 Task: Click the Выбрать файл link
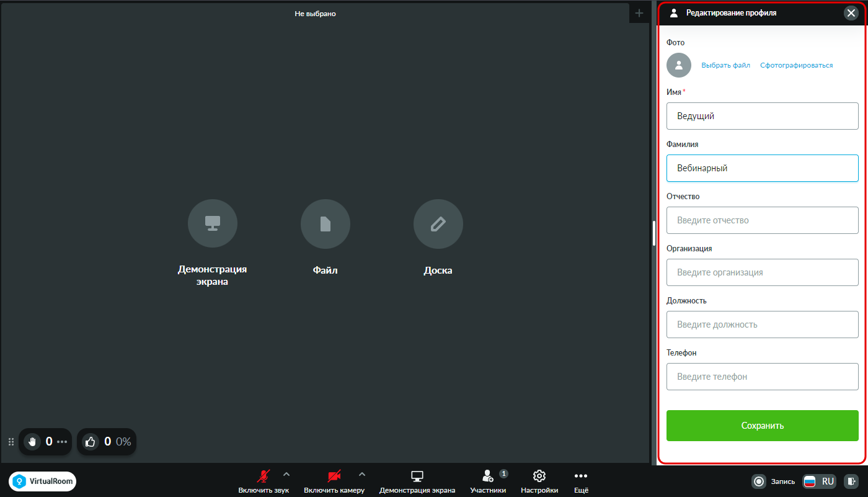click(725, 65)
